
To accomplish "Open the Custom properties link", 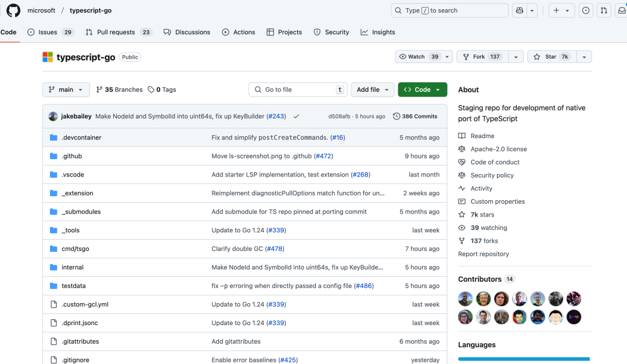I will 498,201.
